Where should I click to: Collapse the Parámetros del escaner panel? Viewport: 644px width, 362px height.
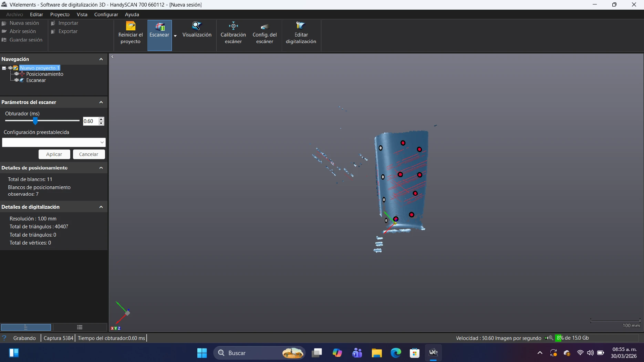(101, 102)
